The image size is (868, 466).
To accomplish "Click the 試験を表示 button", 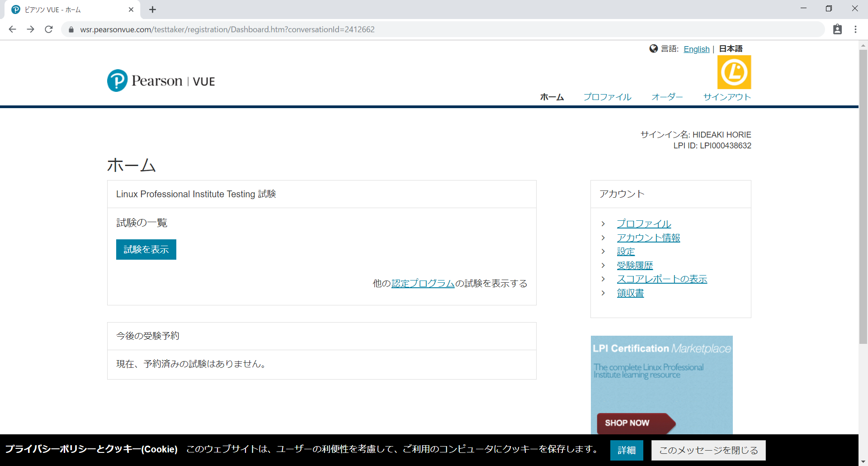I will [x=146, y=249].
